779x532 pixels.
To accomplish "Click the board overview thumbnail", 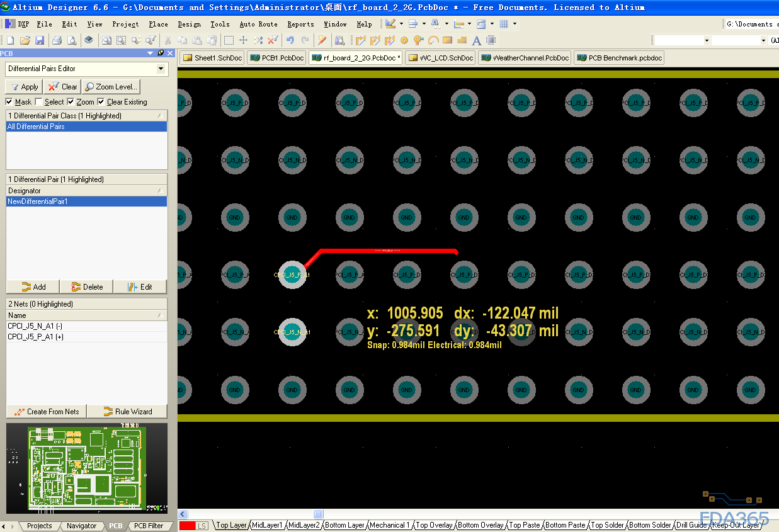I will (x=87, y=468).
